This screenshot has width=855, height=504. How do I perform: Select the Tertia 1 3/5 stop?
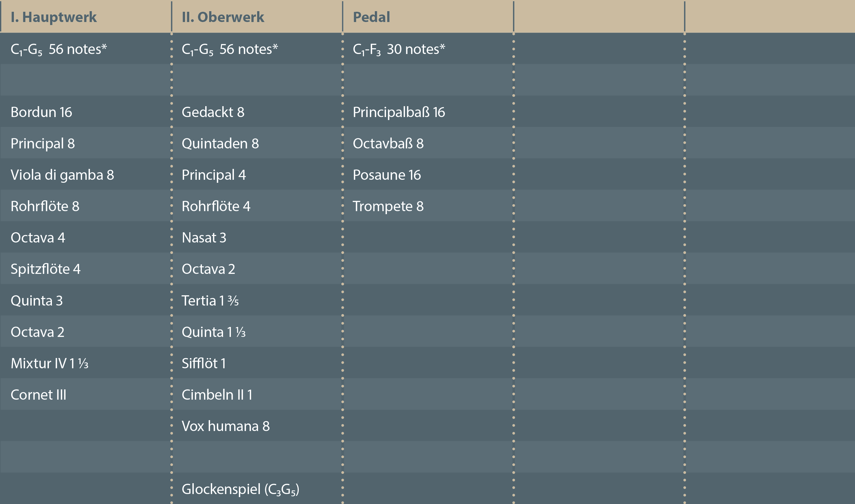click(210, 301)
